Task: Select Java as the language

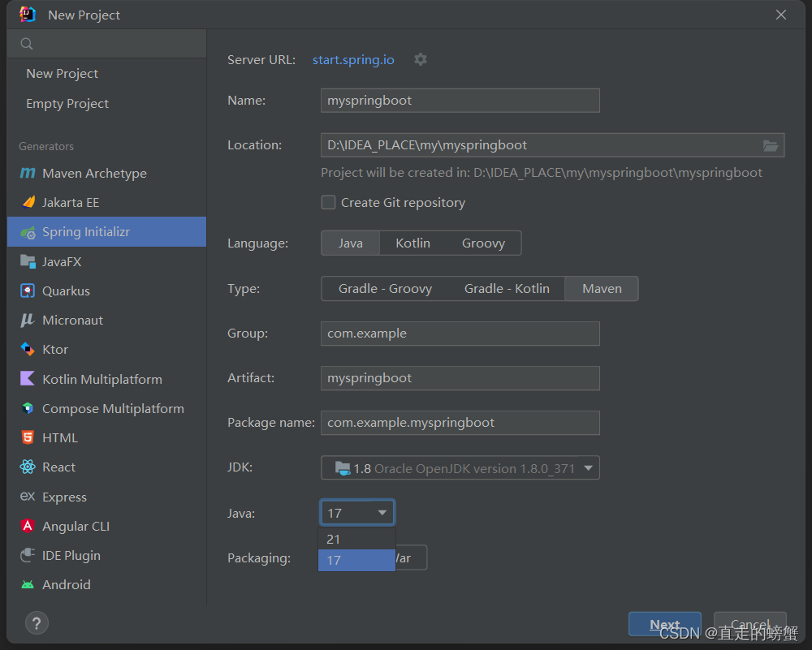Action: (x=351, y=243)
